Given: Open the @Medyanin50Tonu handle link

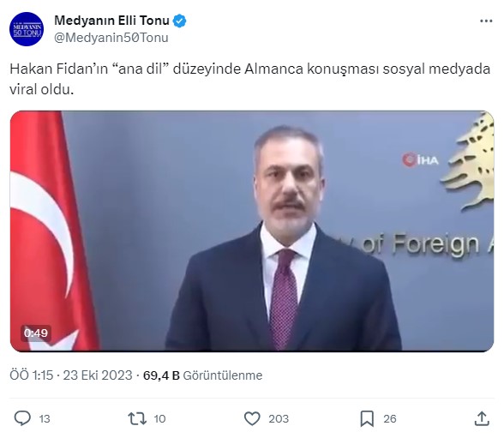Looking at the screenshot, I should 111,38.
